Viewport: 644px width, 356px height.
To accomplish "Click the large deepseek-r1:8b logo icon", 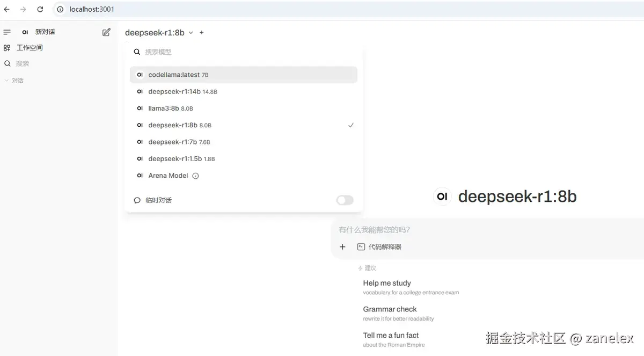I will pos(442,197).
